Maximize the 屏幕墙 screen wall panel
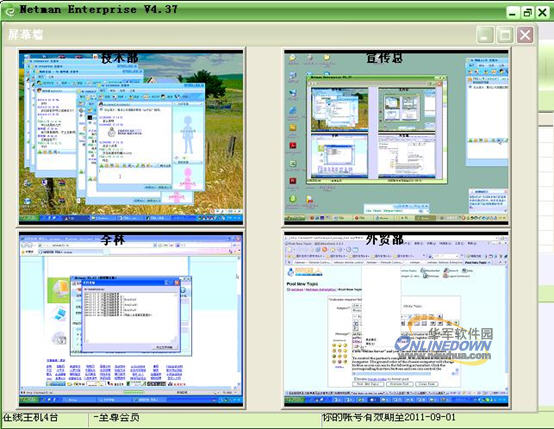The width and height of the screenshot is (554, 429). pyautogui.click(x=505, y=35)
